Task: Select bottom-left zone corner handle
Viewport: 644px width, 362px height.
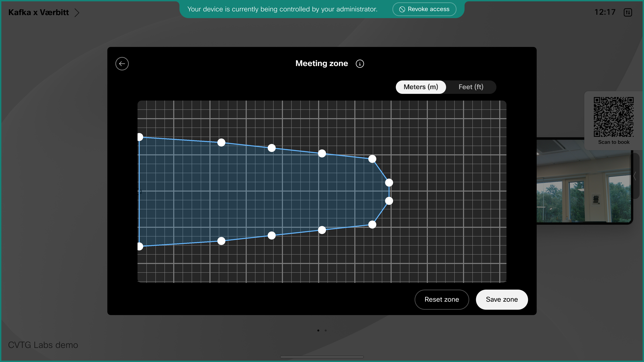Action: pos(140,246)
